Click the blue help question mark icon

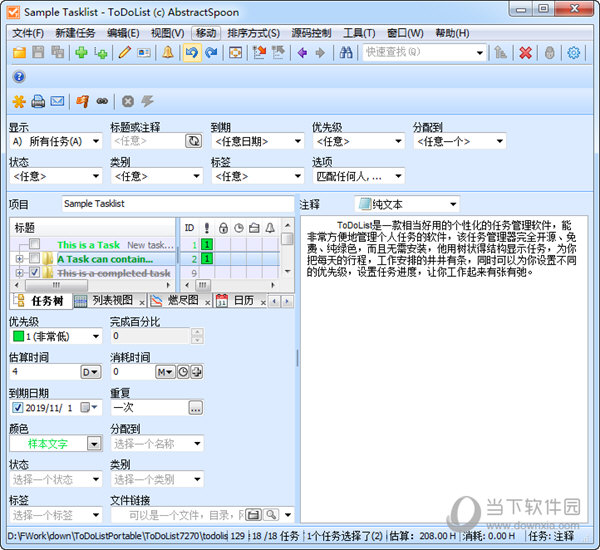(x=18, y=77)
